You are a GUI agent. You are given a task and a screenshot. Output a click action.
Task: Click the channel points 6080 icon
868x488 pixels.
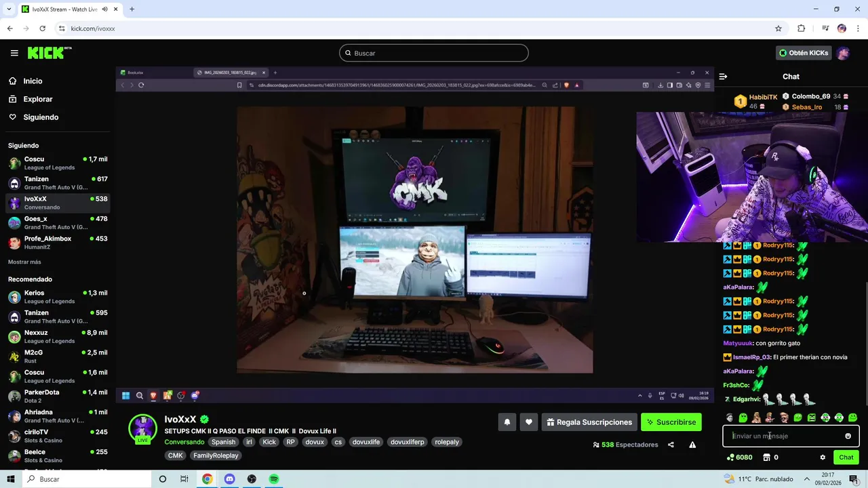[x=730, y=457]
